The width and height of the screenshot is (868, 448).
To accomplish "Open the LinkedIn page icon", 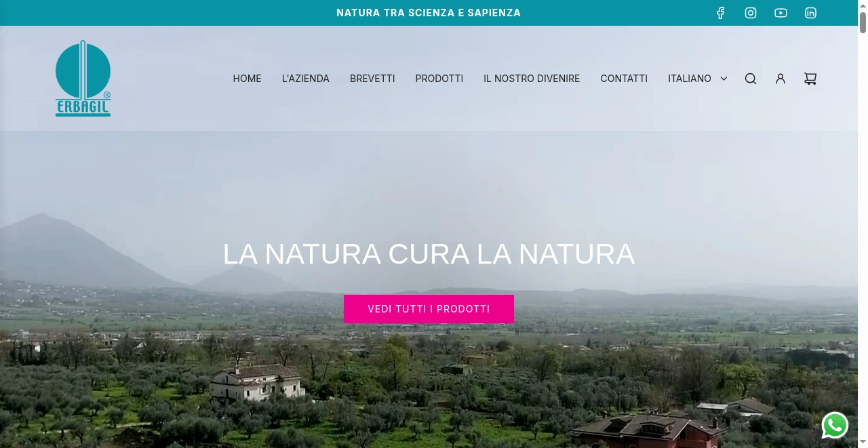I will click(x=810, y=13).
